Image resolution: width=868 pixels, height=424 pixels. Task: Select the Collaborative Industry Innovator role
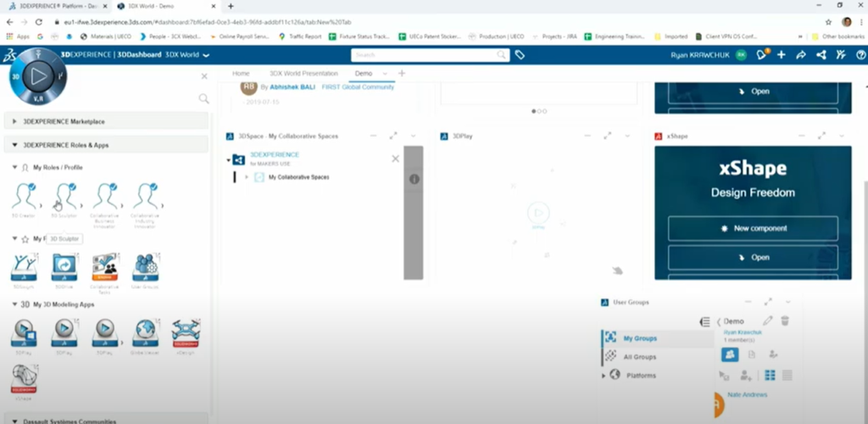146,197
